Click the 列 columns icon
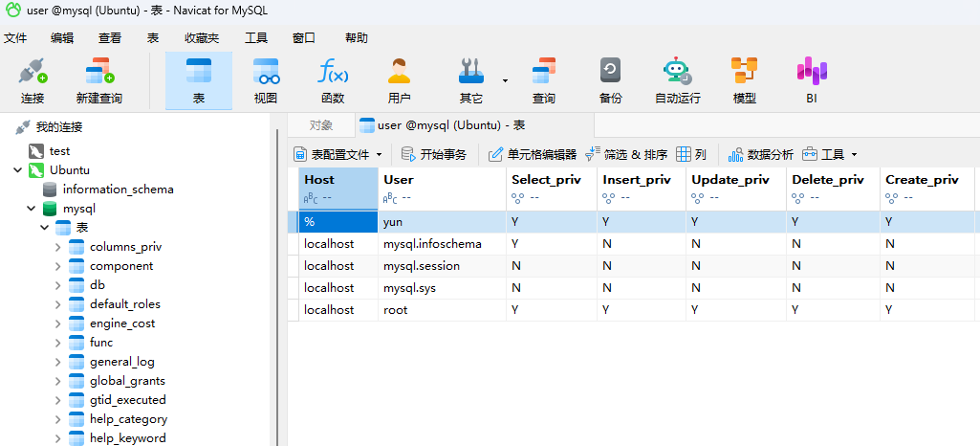980x446 pixels. [x=683, y=154]
